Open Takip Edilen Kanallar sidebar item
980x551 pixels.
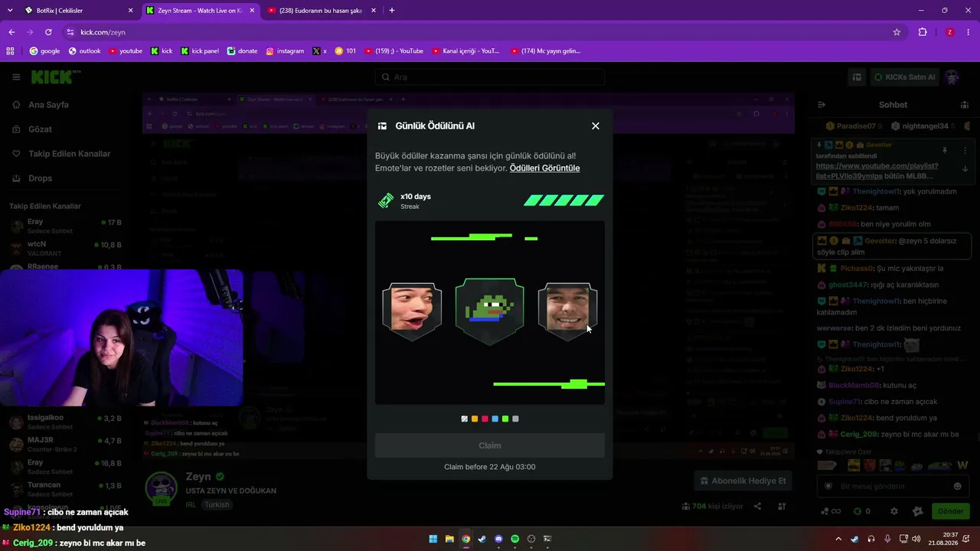point(69,154)
